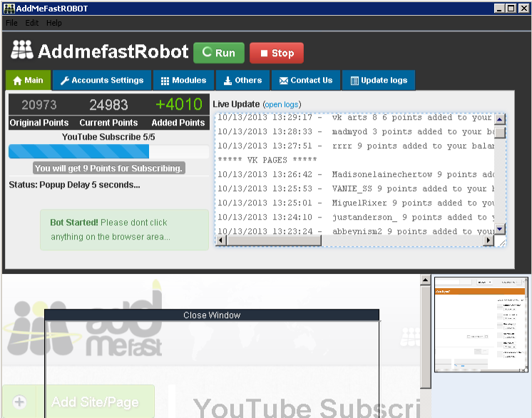Click the browser area scroll up arrow
This screenshot has width=532, height=418.
(426, 280)
